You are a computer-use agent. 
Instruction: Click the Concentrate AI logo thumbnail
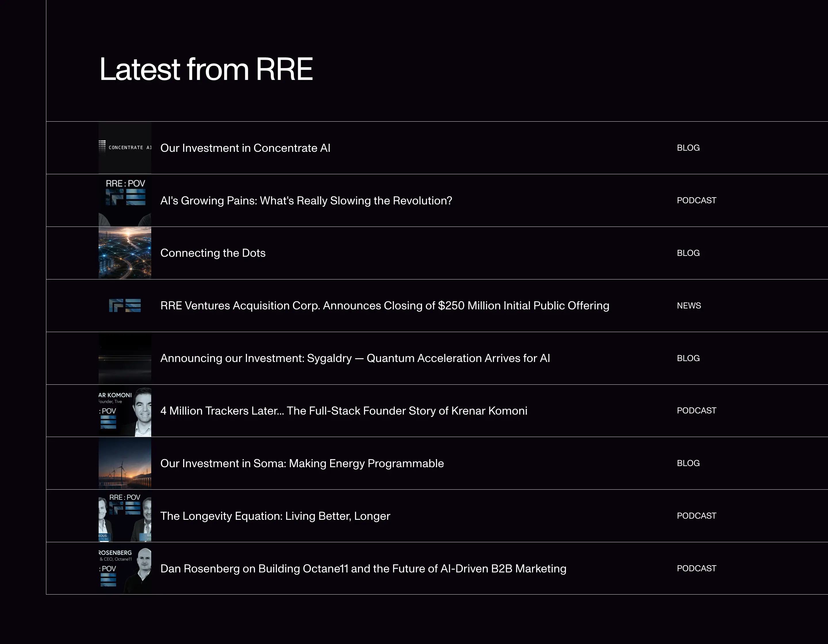[x=125, y=148]
